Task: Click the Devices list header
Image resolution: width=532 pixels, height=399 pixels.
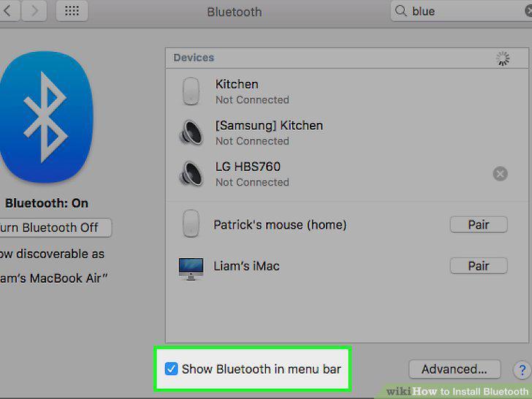Action: click(x=346, y=58)
